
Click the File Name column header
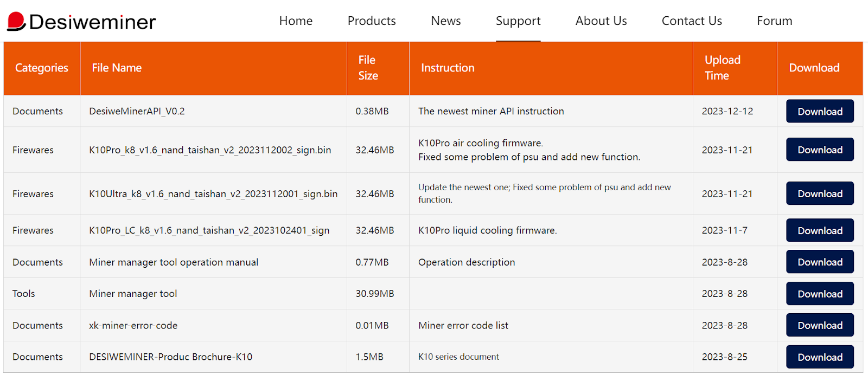[x=117, y=68]
